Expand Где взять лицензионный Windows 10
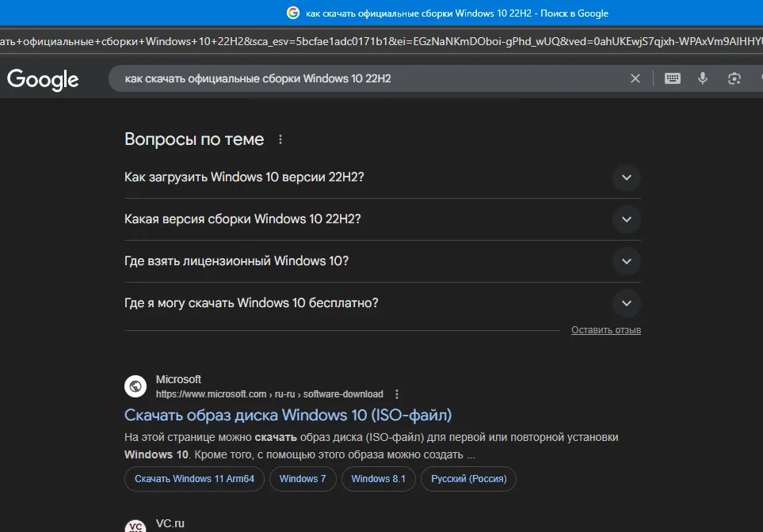The image size is (763, 532). (626, 261)
